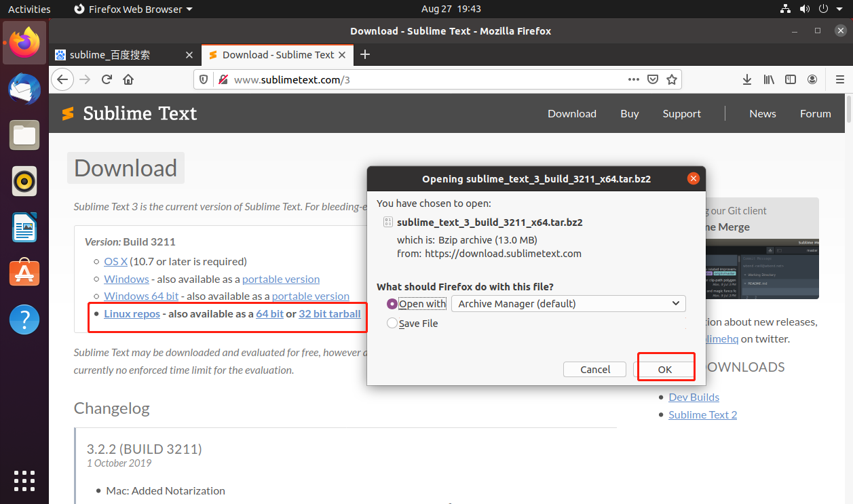The image size is (853, 504).
Task: Open the Activities overview
Action: (29, 9)
